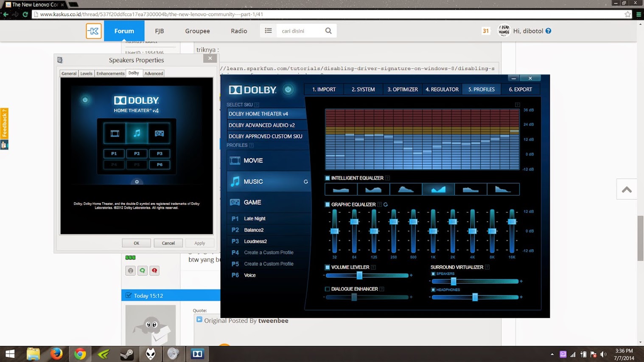Open the 6. EXPORT tab
The height and width of the screenshot is (362, 644).
click(521, 89)
